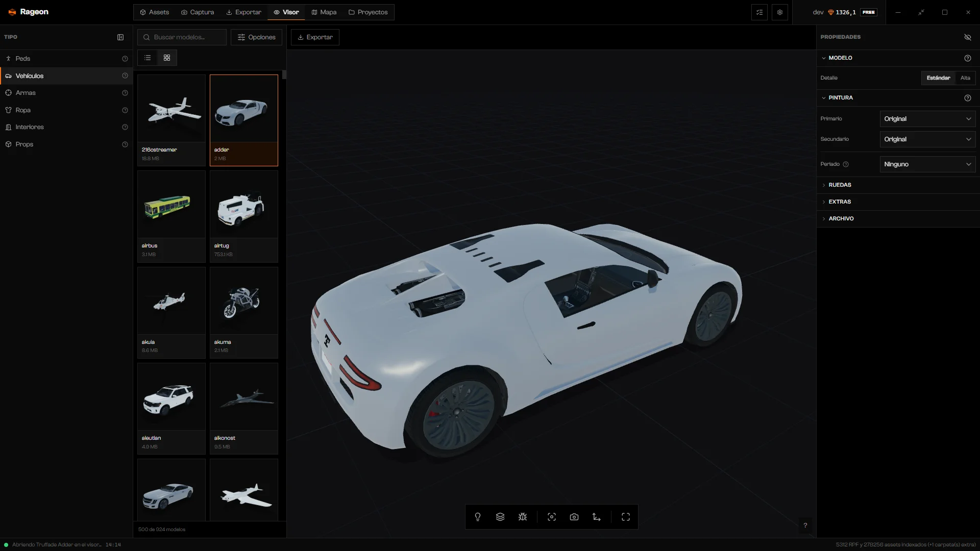Switch model list to list view

pyautogui.click(x=148, y=58)
